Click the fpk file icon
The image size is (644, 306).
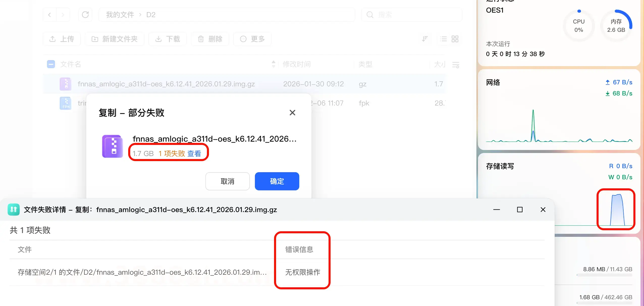[66, 103]
